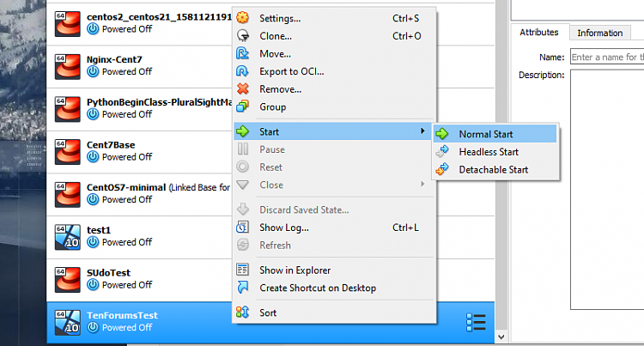Expand the Close submenu arrow
Viewport: 644px width, 346px height.
pos(422,185)
